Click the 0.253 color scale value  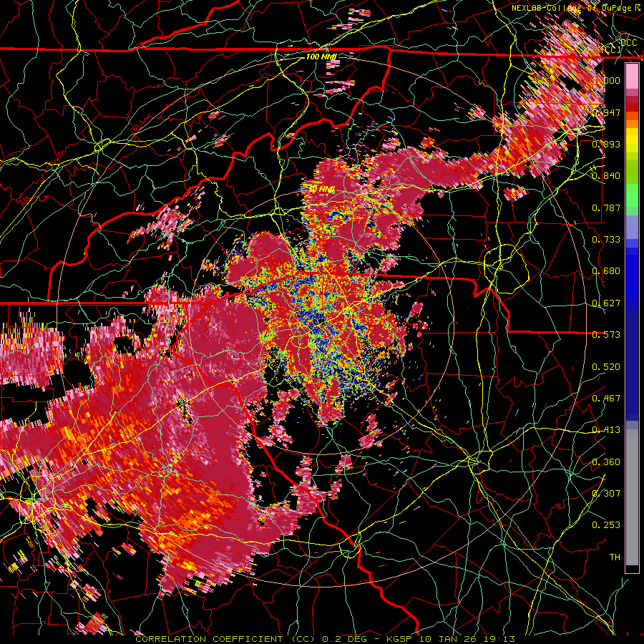(606, 525)
